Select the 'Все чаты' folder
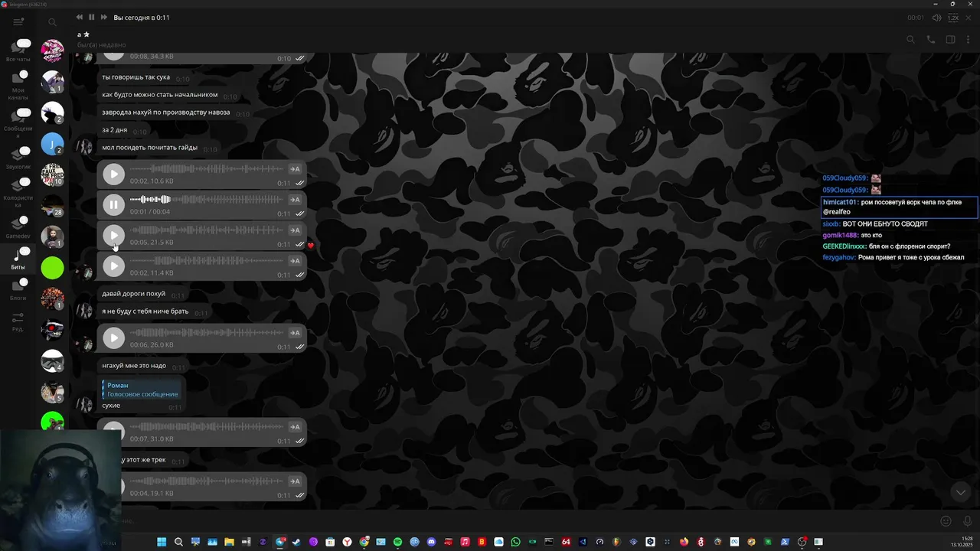 click(x=18, y=50)
